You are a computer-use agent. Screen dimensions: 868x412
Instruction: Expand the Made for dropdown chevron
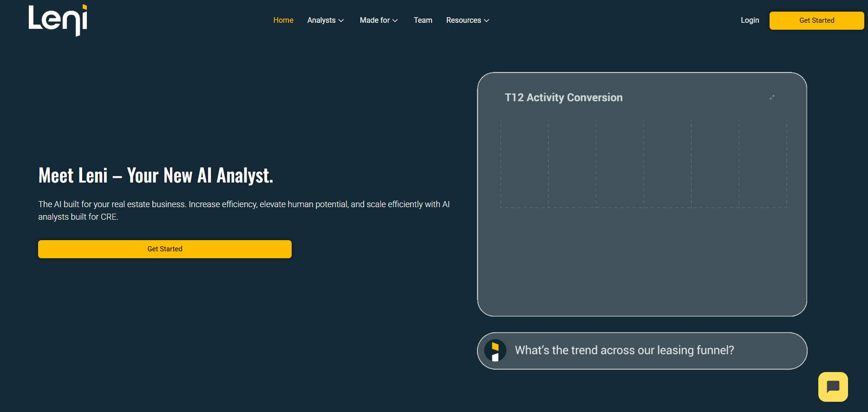(395, 21)
